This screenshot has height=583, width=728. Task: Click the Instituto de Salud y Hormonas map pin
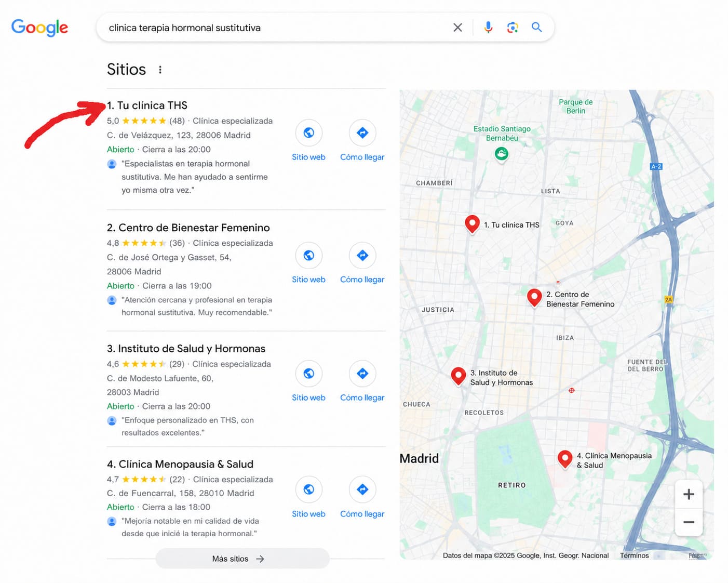459,376
